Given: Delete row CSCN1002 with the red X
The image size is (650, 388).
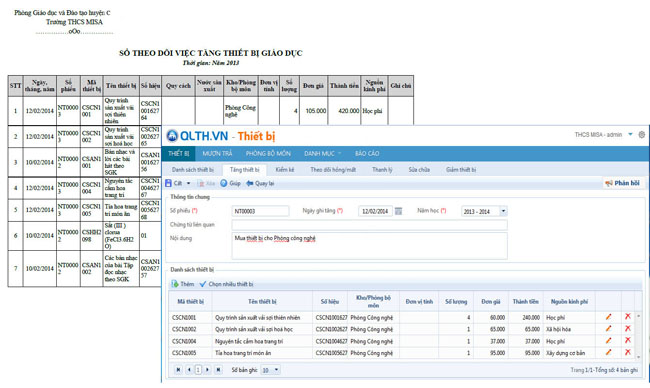Looking at the screenshot, I should [628, 328].
